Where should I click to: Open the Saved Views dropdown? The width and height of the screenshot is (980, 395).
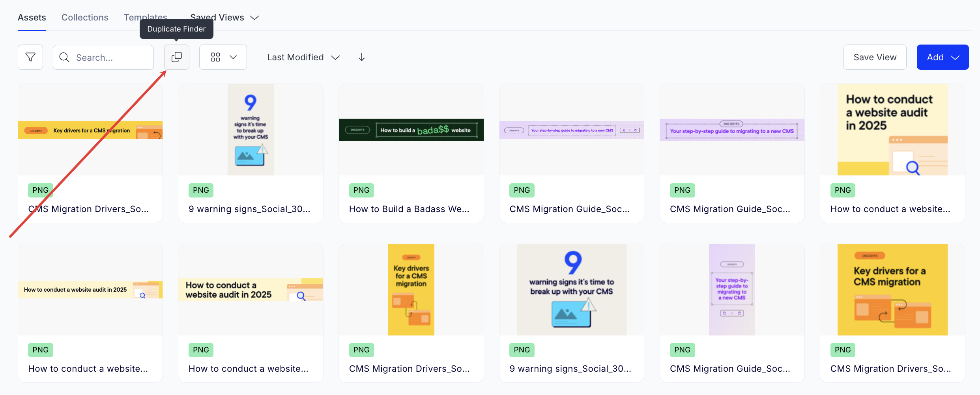pos(224,17)
